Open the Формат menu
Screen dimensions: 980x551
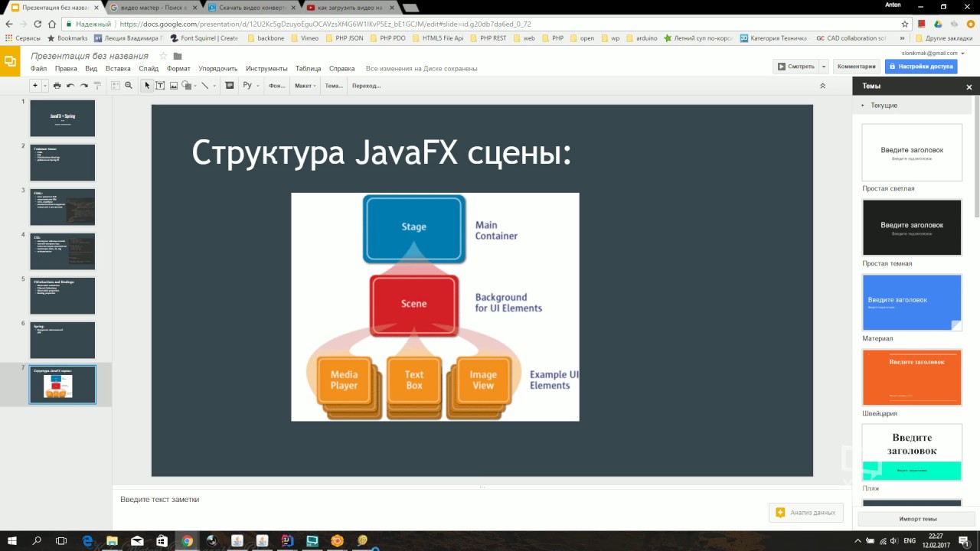point(178,68)
